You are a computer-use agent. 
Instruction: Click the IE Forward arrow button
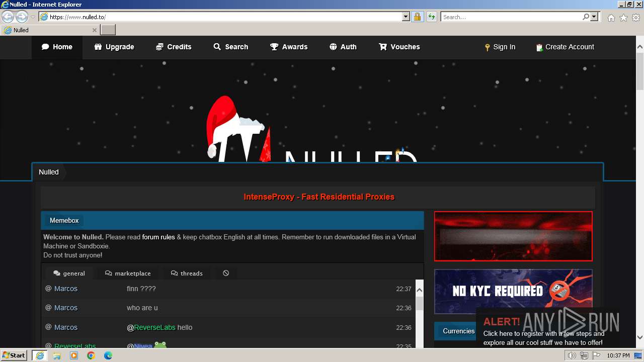point(22,17)
